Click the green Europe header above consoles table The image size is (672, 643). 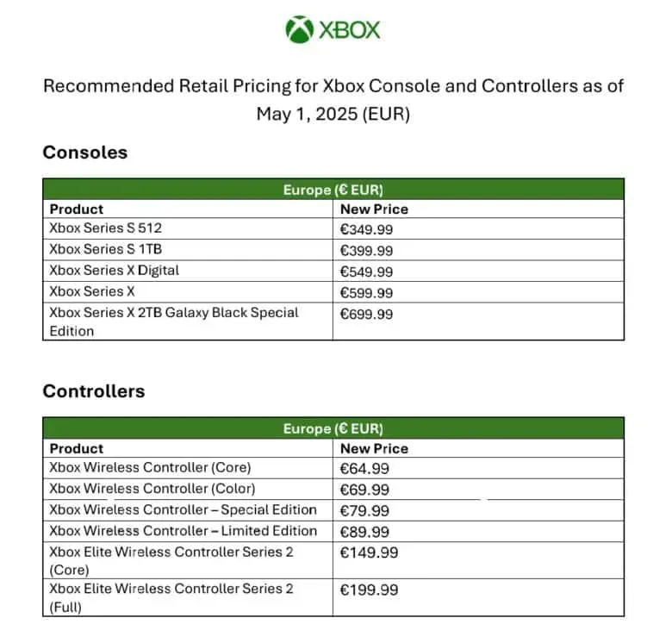[x=333, y=190]
